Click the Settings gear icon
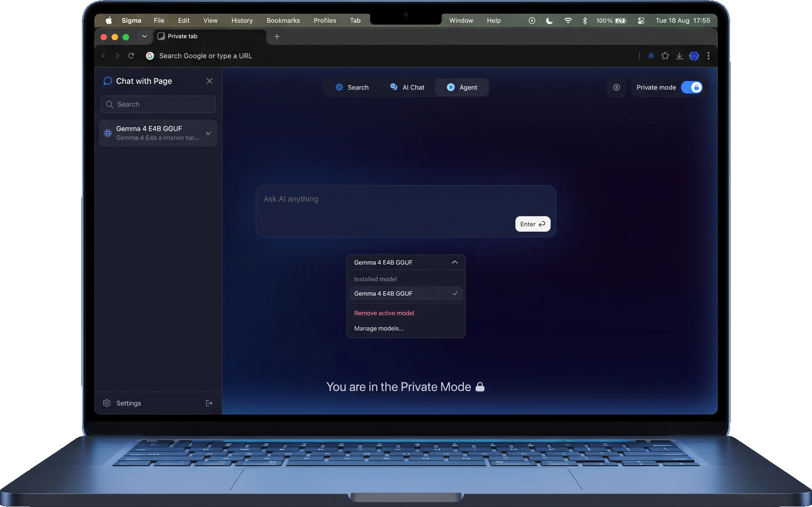812x507 pixels. coord(107,403)
